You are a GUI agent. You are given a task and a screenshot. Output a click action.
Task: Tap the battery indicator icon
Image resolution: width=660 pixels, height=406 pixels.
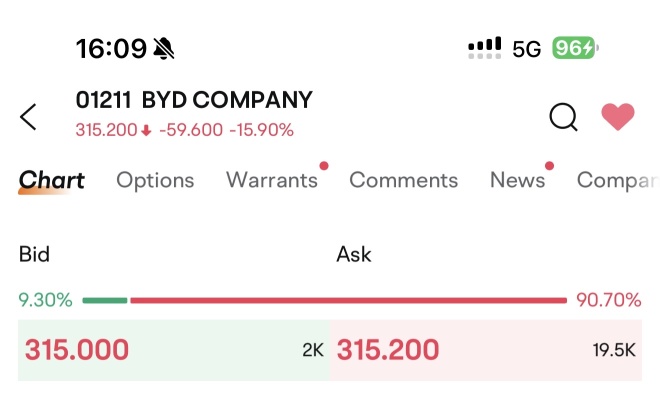574,47
